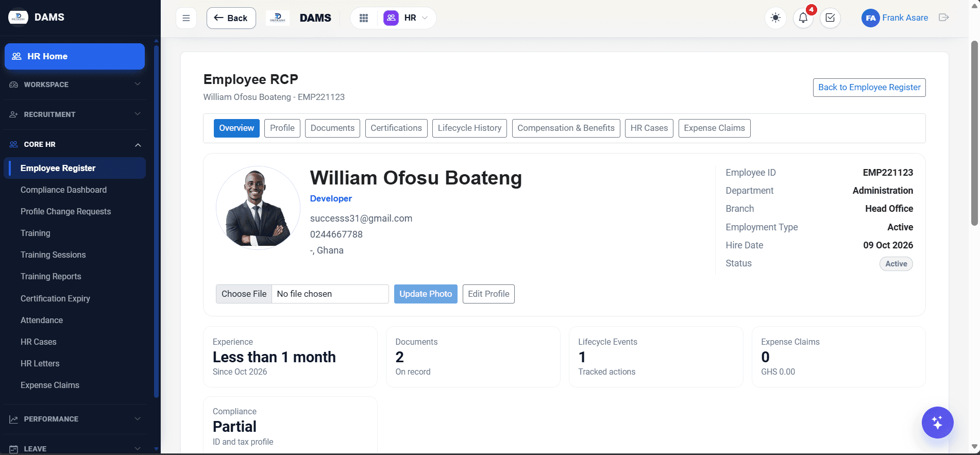Click the employee profile photo
The width and height of the screenshot is (980, 455).
[258, 208]
